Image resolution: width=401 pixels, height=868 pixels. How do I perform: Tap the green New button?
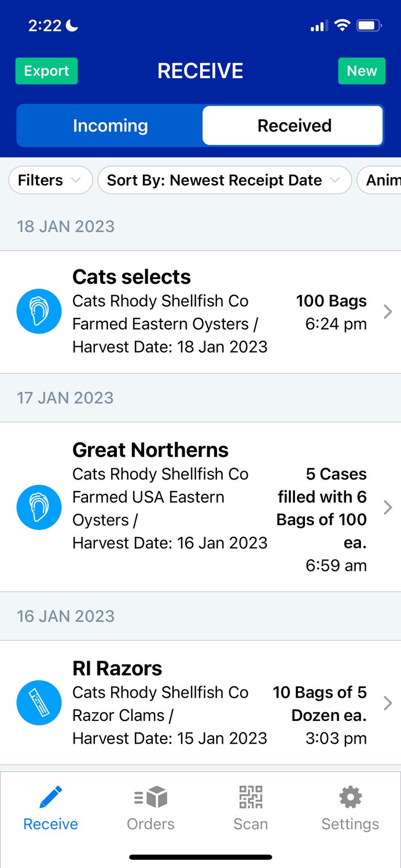(x=362, y=71)
